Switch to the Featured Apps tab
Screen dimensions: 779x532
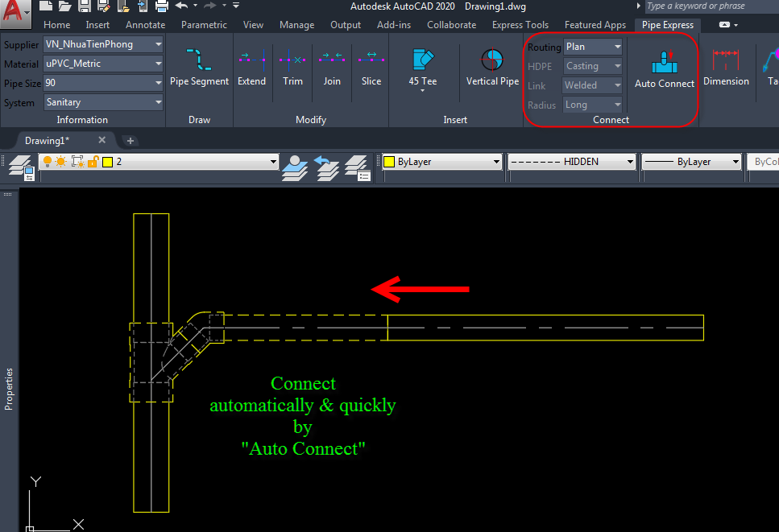click(x=595, y=25)
